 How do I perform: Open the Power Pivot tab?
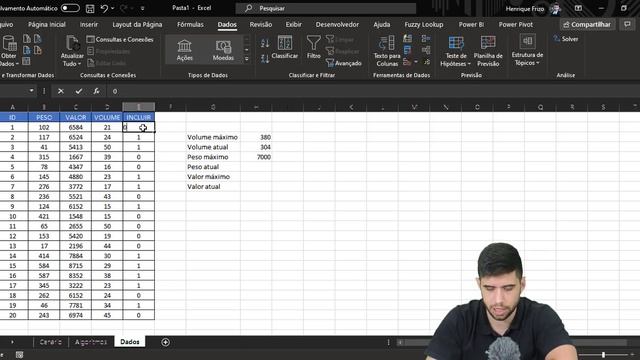pyautogui.click(x=516, y=24)
